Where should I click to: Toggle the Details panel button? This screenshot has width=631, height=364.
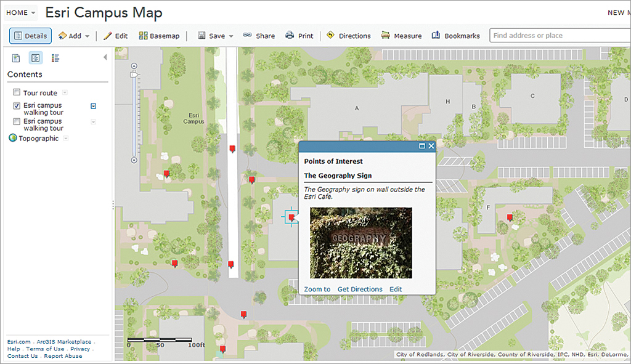click(31, 36)
